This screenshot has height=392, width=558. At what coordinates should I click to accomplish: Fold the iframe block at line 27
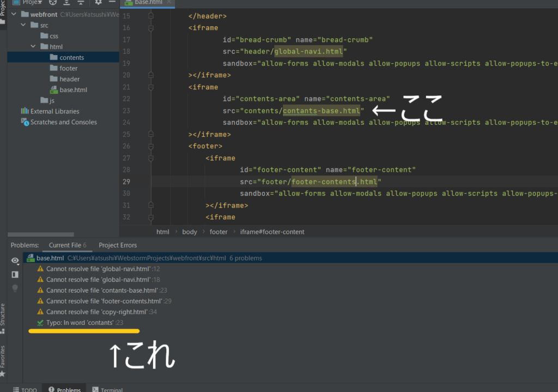151,158
